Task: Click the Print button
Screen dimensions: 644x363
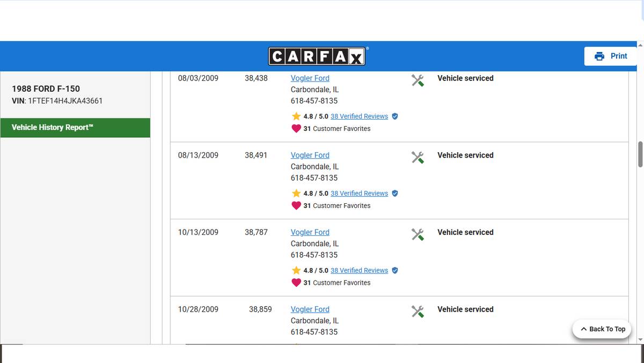Action: 610,56
